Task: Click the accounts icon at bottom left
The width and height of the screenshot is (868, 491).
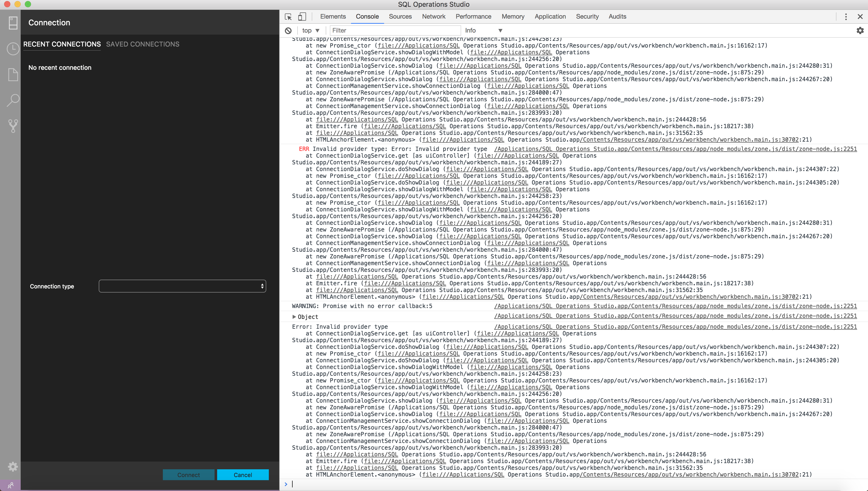Action: click(10, 485)
